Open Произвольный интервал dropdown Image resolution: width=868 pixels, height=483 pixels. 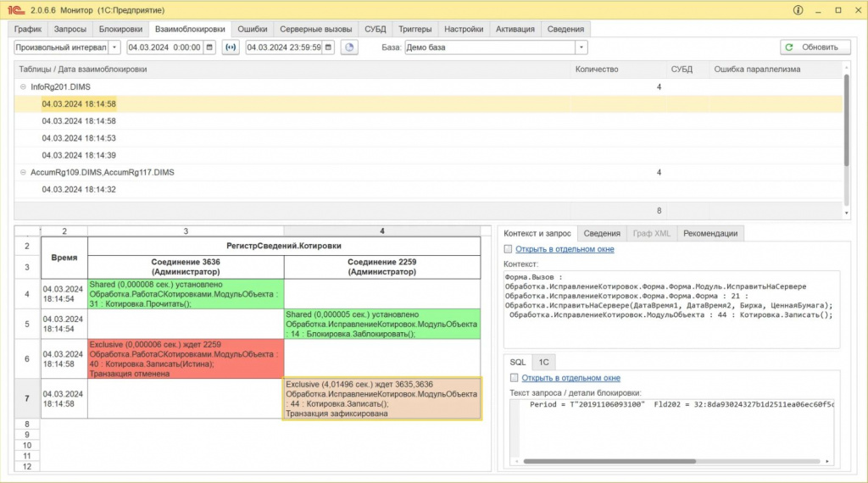[114, 47]
